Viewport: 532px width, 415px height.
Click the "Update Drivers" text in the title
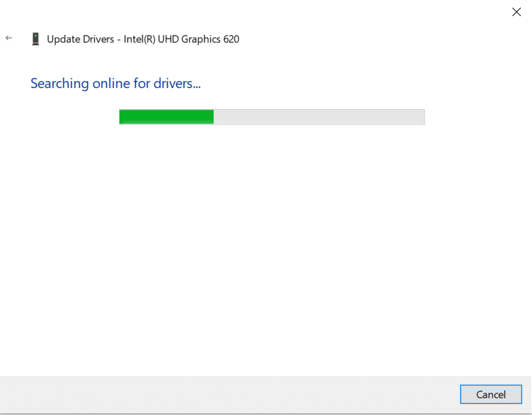(78, 39)
